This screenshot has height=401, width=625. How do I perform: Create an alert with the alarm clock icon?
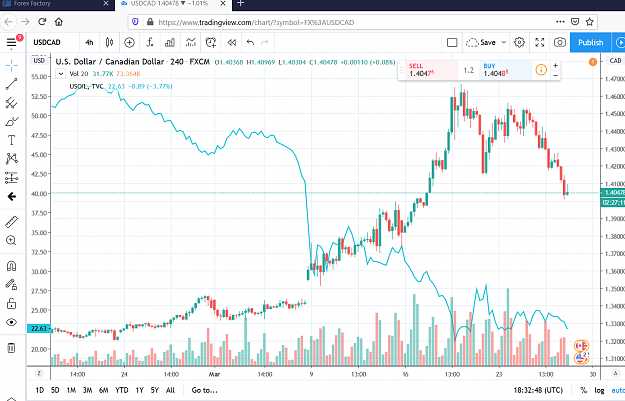[x=211, y=42]
